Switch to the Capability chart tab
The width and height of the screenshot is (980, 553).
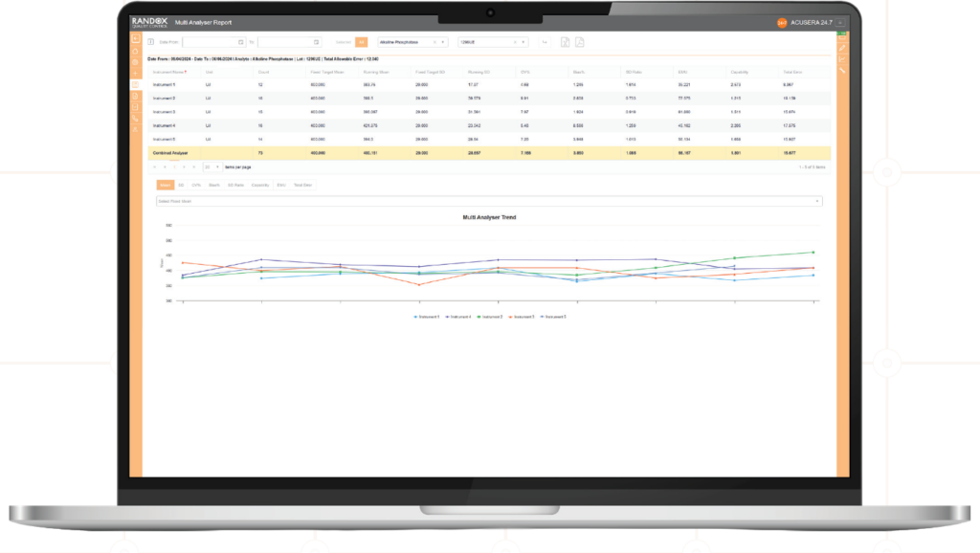(x=260, y=185)
